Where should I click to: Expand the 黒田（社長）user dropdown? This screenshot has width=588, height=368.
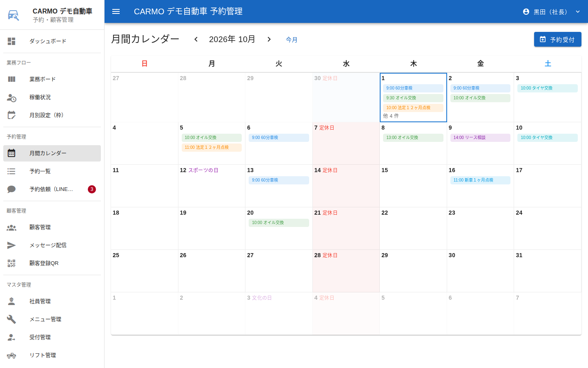(x=552, y=11)
